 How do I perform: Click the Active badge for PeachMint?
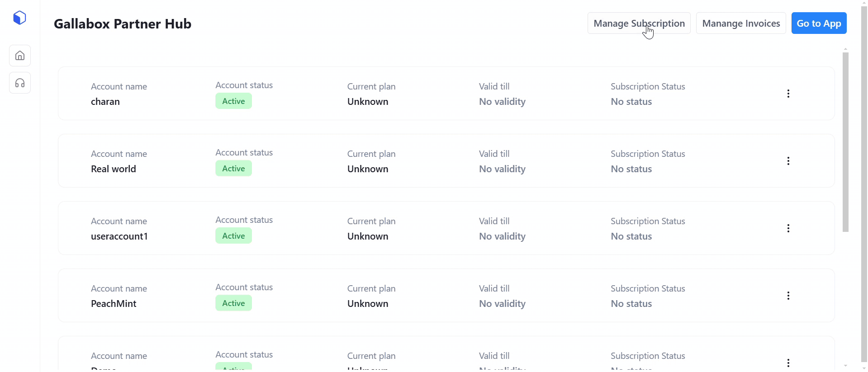(233, 303)
